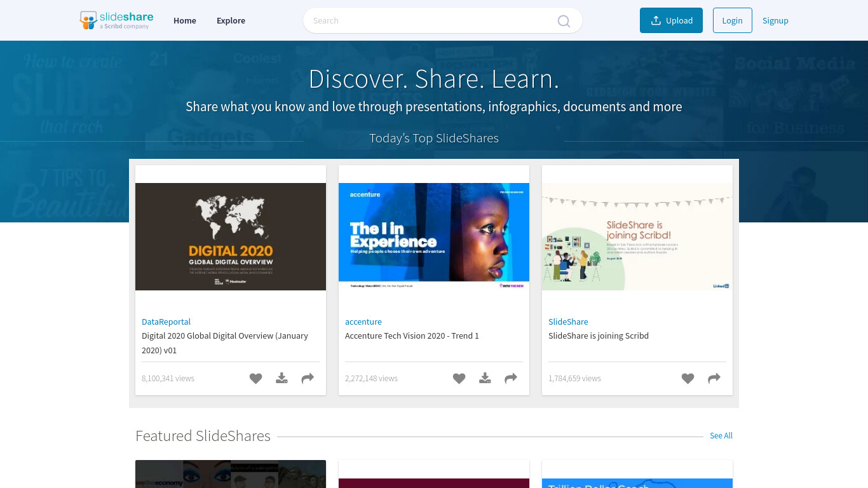The width and height of the screenshot is (868, 488).
Task: Click the 1,784,659 views text
Action: pos(574,378)
